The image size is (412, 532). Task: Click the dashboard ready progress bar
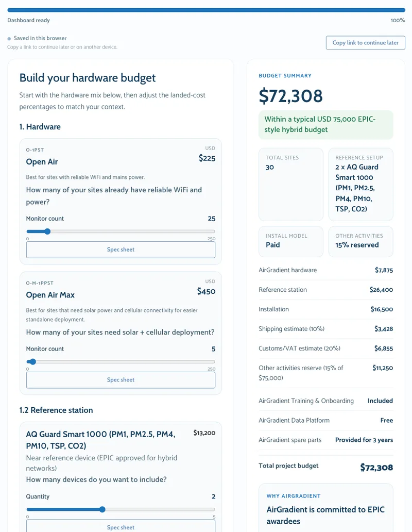pos(206,10)
